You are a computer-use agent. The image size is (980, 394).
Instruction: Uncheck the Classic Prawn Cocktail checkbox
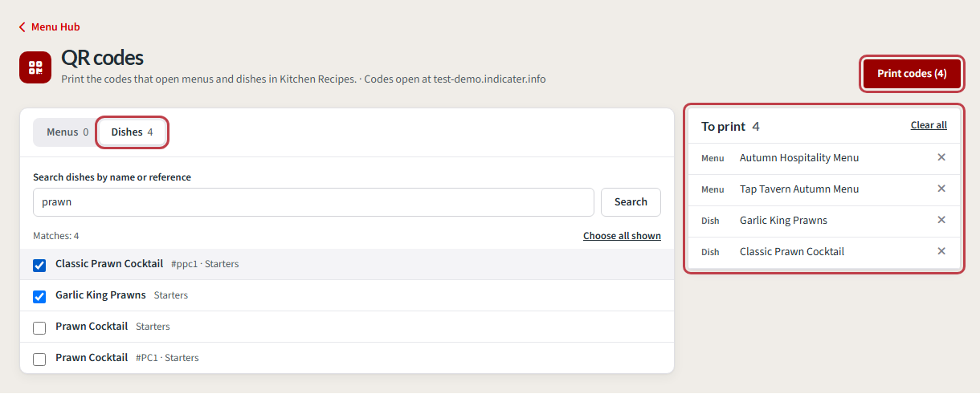39,265
